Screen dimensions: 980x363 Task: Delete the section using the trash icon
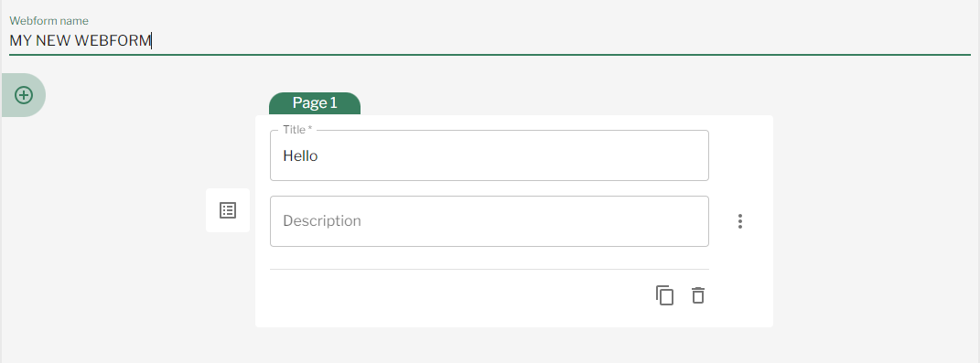(x=698, y=295)
